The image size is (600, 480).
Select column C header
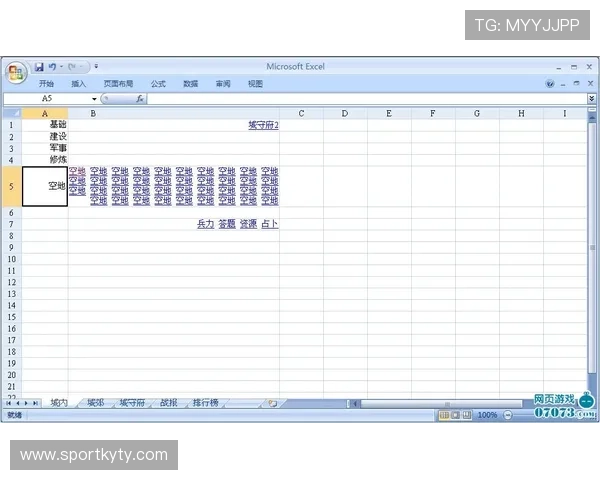pos(301,114)
